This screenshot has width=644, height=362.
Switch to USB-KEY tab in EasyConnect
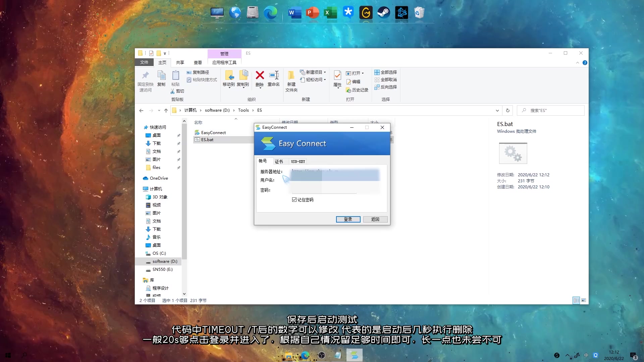[298, 162]
